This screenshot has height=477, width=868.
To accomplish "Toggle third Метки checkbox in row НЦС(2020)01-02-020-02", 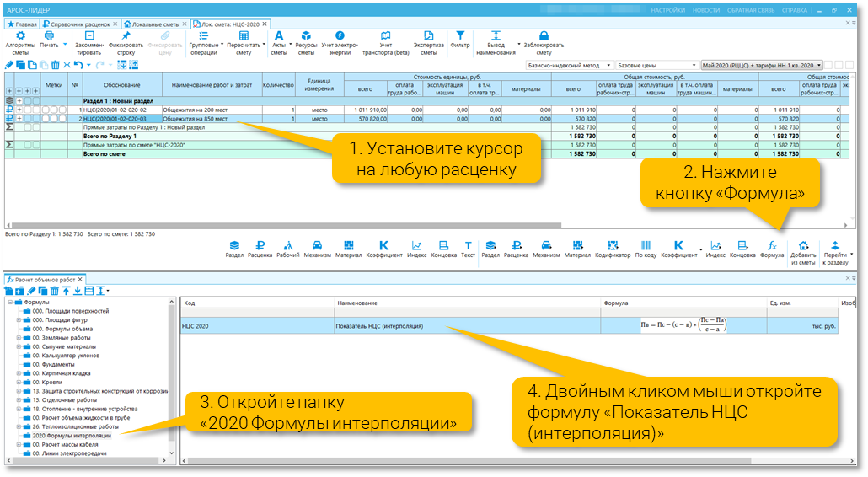I will 62,110.
